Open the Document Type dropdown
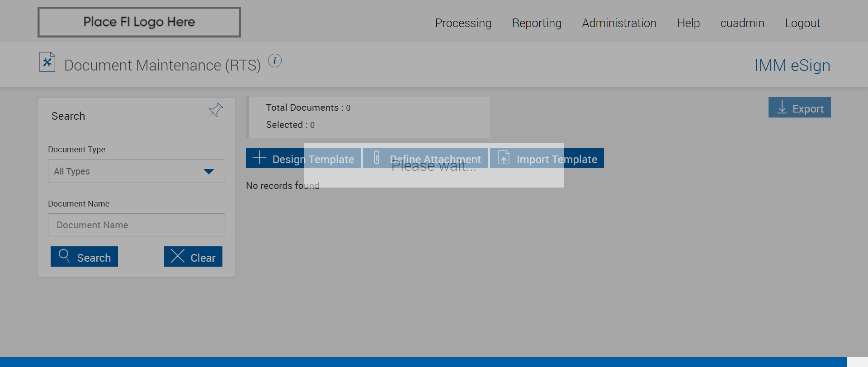Screen dimensions: 868x367 (x=137, y=171)
